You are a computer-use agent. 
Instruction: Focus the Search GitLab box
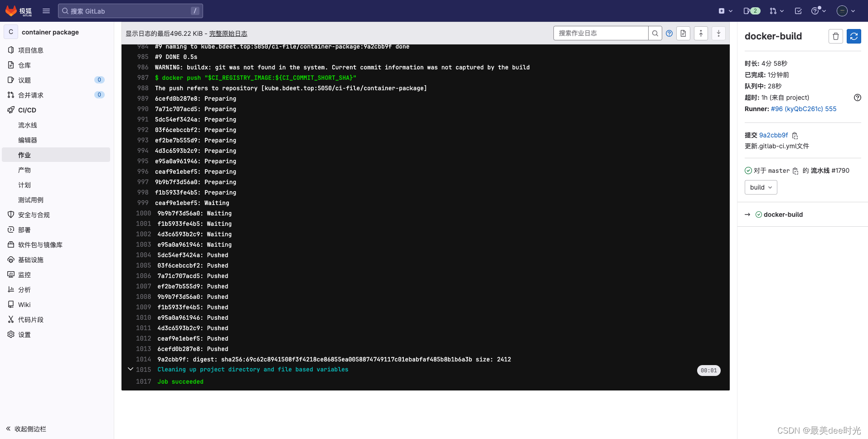pyautogui.click(x=131, y=11)
